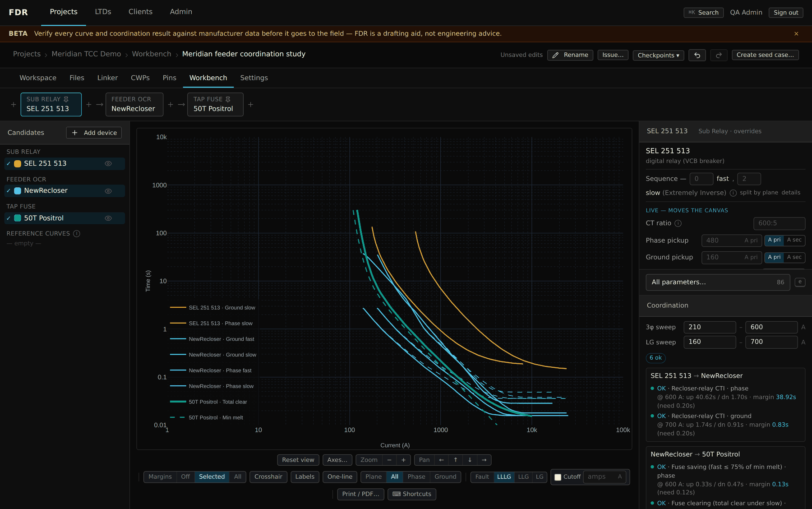Click the pin icon on SUB RELAY card

(66, 99)
